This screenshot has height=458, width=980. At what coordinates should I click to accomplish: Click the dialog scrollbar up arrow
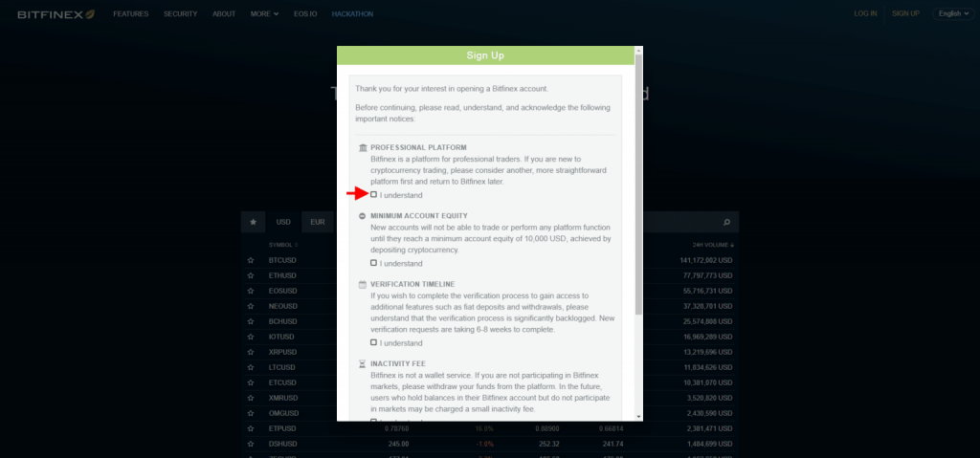(638, 50)
